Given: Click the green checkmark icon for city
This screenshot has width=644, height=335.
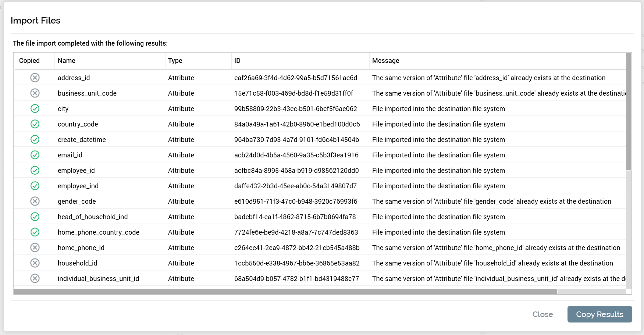Looking at the screenshot, I should pos(35,108).
